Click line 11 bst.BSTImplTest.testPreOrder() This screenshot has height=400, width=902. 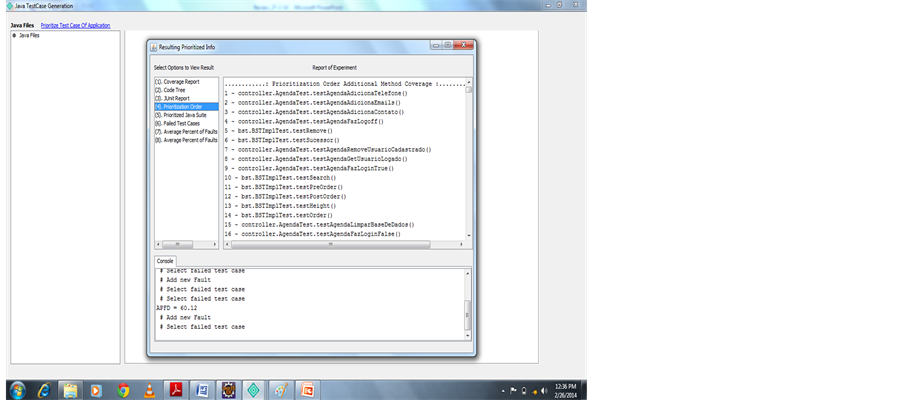(284, 187)
